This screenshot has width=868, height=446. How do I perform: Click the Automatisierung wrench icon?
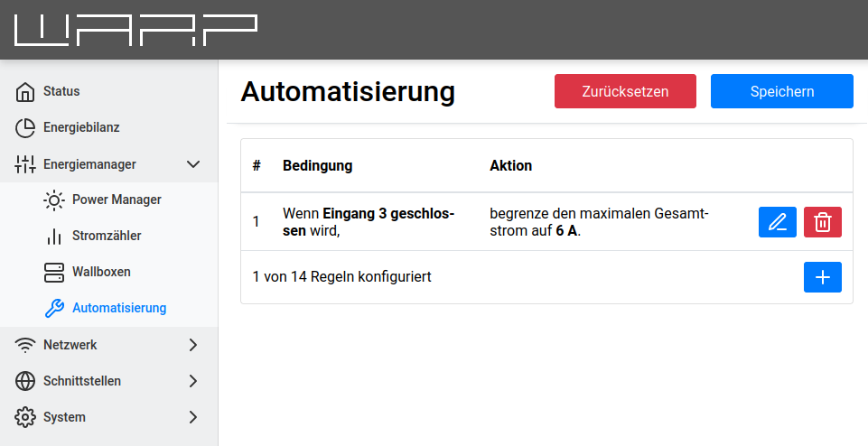coord(54,308)
